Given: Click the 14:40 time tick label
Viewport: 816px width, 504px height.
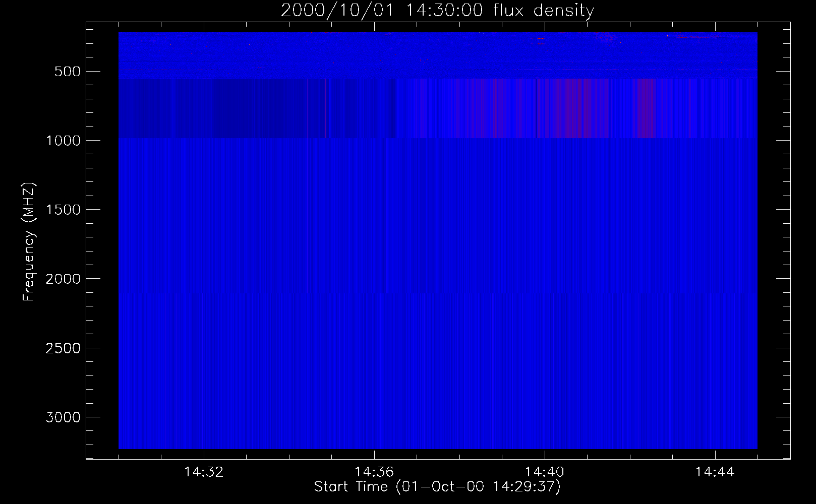Looking at the screenshot, I should point(545,472).
